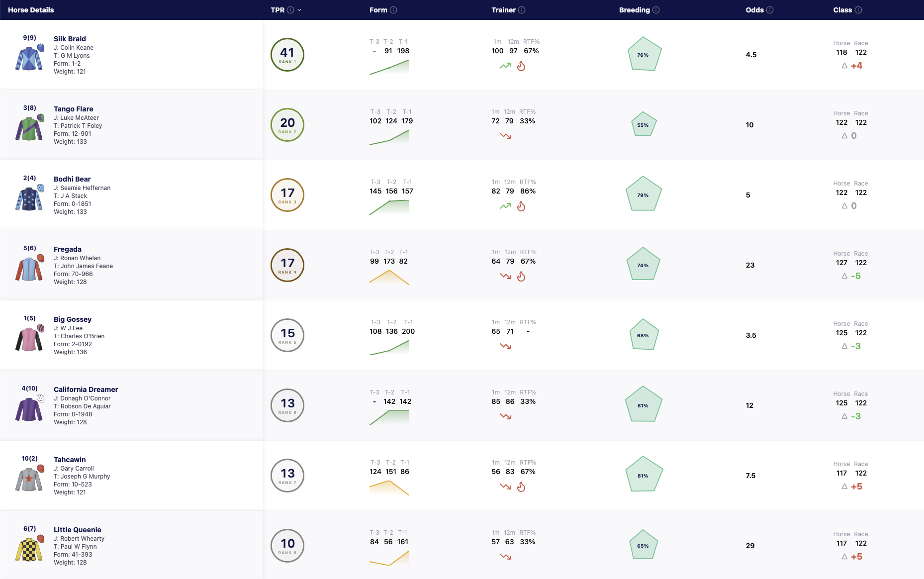This screenshot has width=924, height=579.
Task: Click Silk Braid's TPR 41 rank badge
Action: [287, 55]
